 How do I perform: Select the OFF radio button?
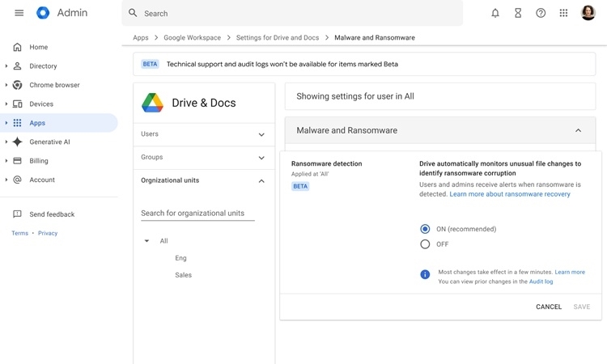coord(425,244)
